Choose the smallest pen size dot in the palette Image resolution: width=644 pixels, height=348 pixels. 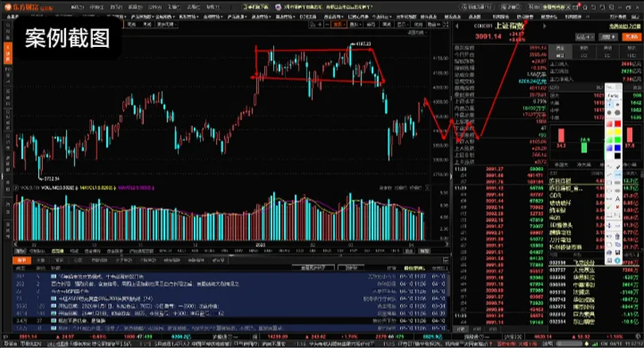point(610,104)
